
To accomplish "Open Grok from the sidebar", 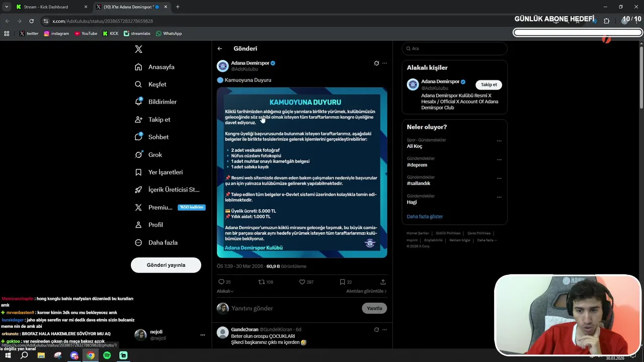I will point(148,155).
